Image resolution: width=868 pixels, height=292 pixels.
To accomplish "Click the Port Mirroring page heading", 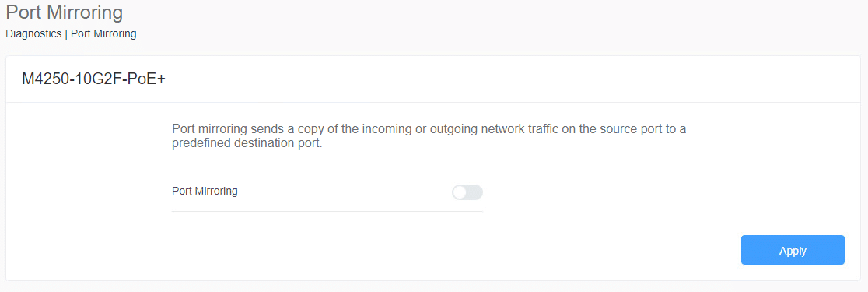I will coord(65,12).
